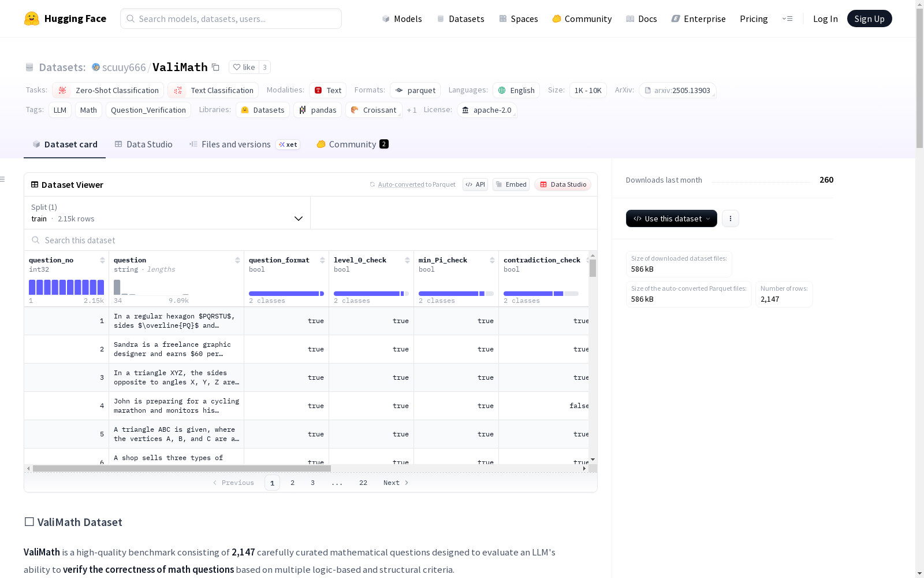
Task: Click the parquet format tag
Action: coord(415,90)
